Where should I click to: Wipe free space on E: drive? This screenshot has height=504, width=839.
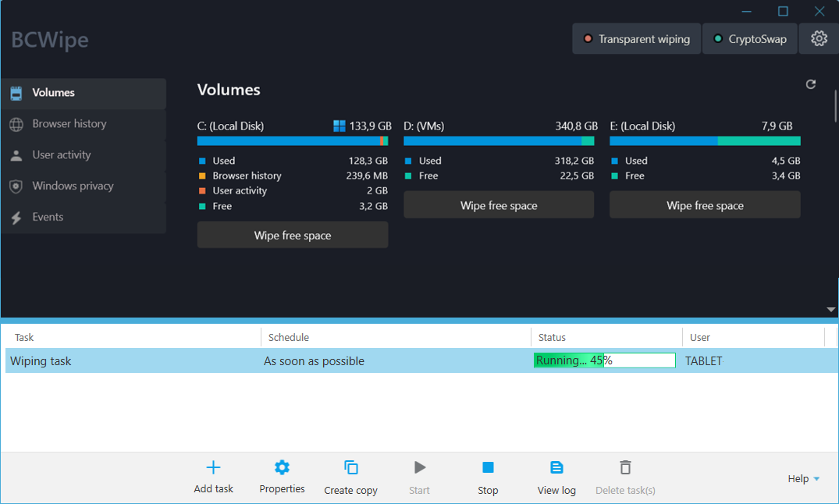pos(705,205)
